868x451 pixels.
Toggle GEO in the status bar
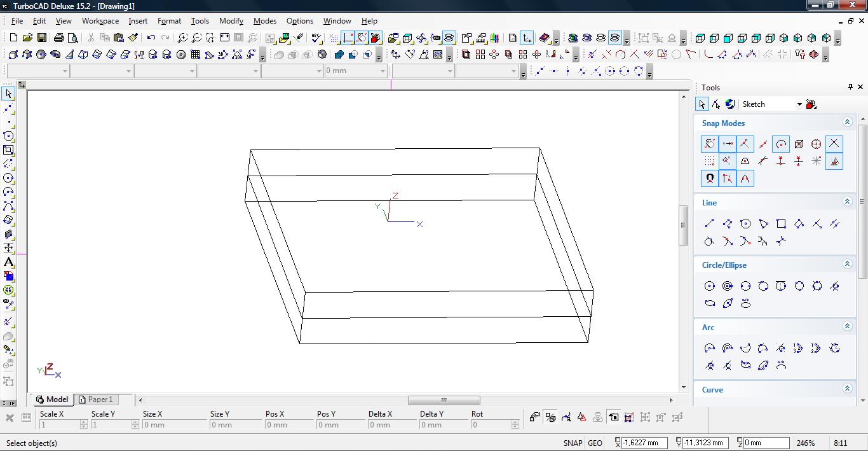pyautogui.click(x=595, y=443)
